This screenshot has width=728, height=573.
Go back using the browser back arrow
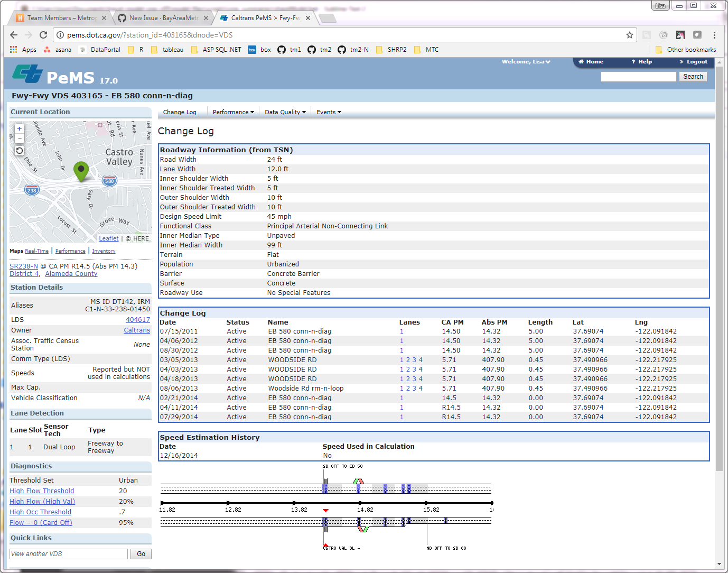pos(14,35)
